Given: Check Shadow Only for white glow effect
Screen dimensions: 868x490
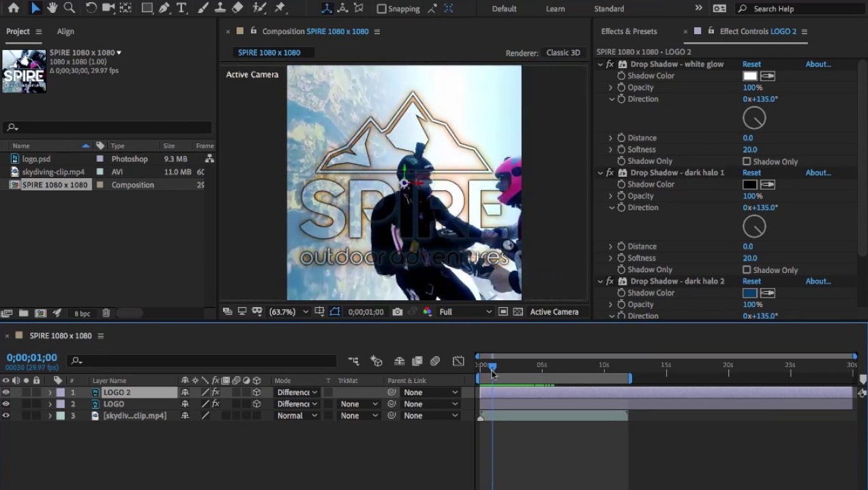Looking at the screenshot, I should [747, 162].
